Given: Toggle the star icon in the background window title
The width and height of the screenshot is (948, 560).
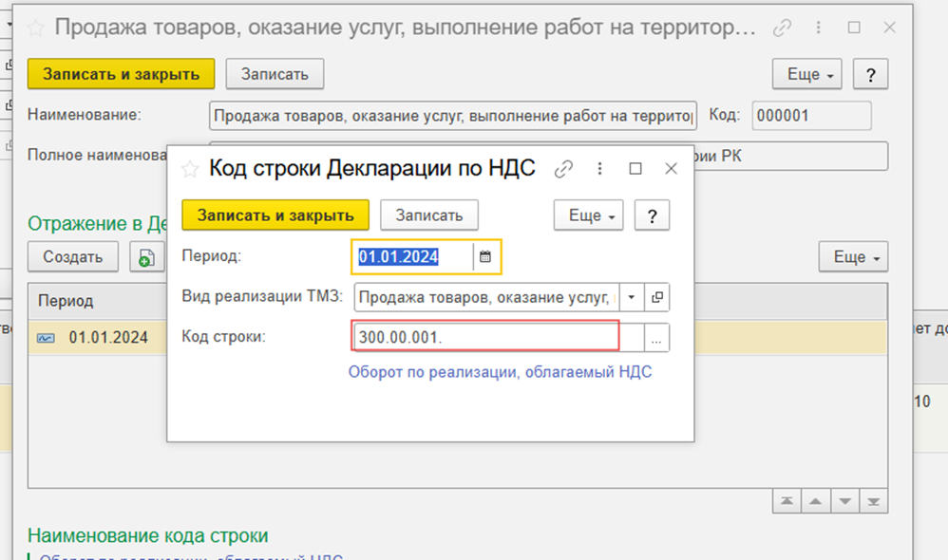Looking at the screenshot, I should coord(35,28).
